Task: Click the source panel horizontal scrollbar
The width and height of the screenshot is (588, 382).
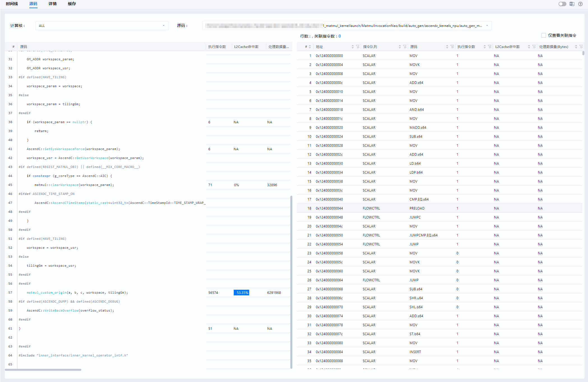Action: 43,370
